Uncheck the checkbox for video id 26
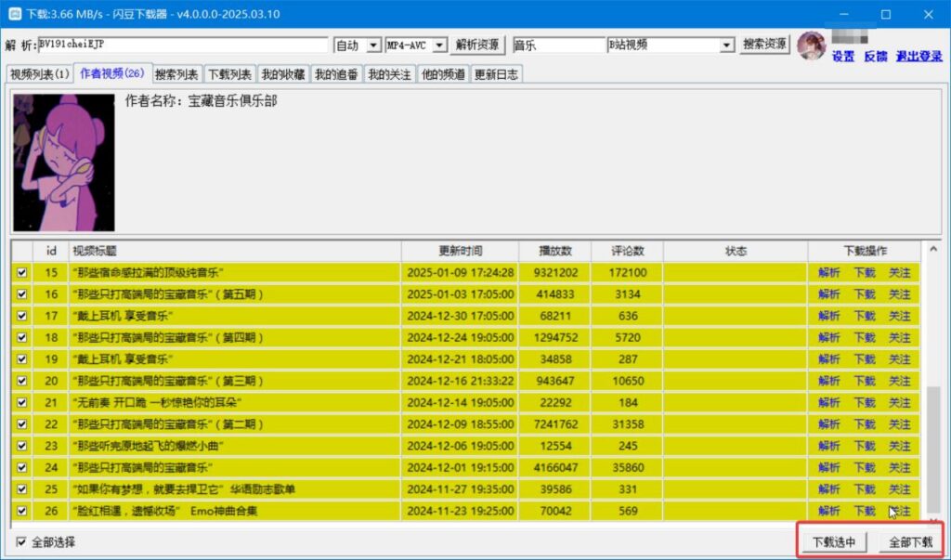The image size is (951, 560). click(x=21, y=511)
